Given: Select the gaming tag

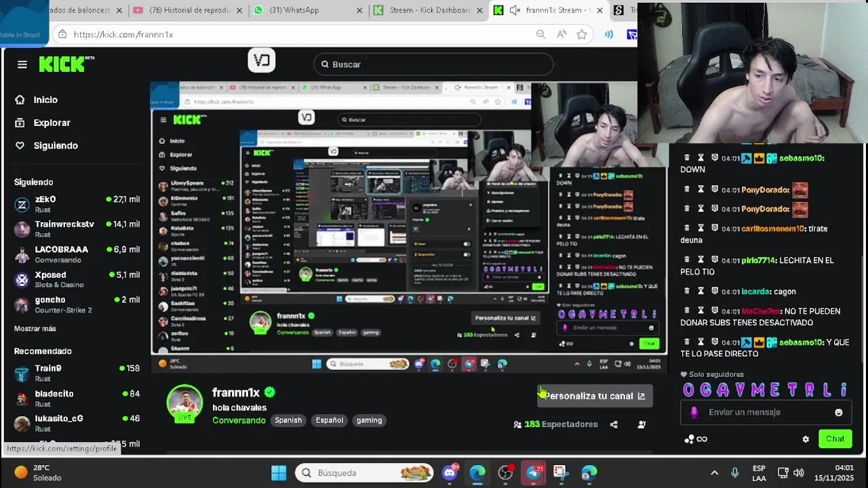Looking at the screenshot, I should pos(370,420).
